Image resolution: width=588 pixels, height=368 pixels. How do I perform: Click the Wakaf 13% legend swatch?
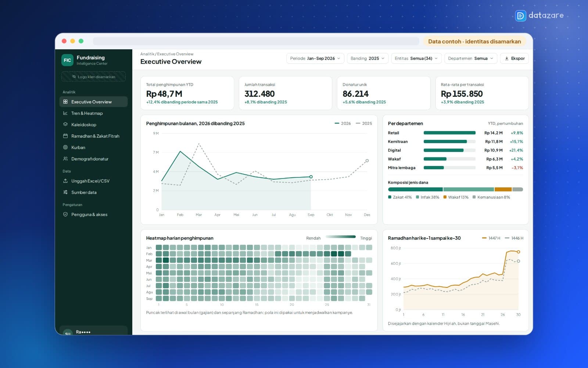[445, 197]
